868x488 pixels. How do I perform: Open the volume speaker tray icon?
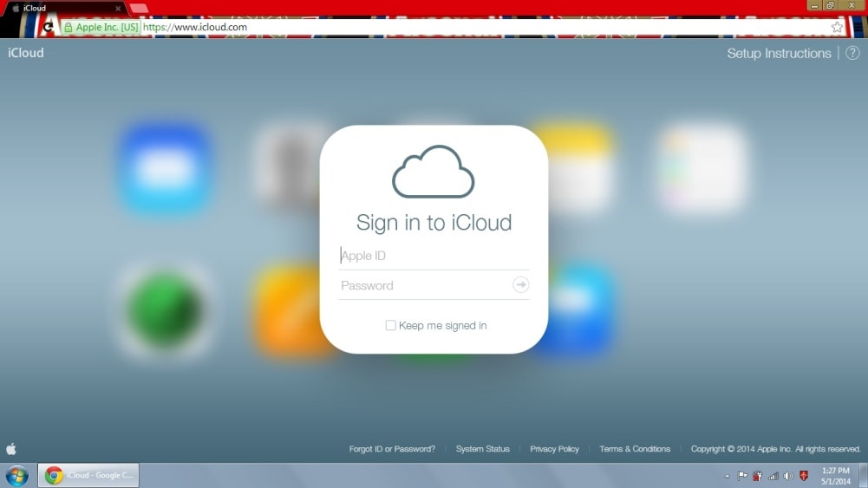click(x=788, y=476)
